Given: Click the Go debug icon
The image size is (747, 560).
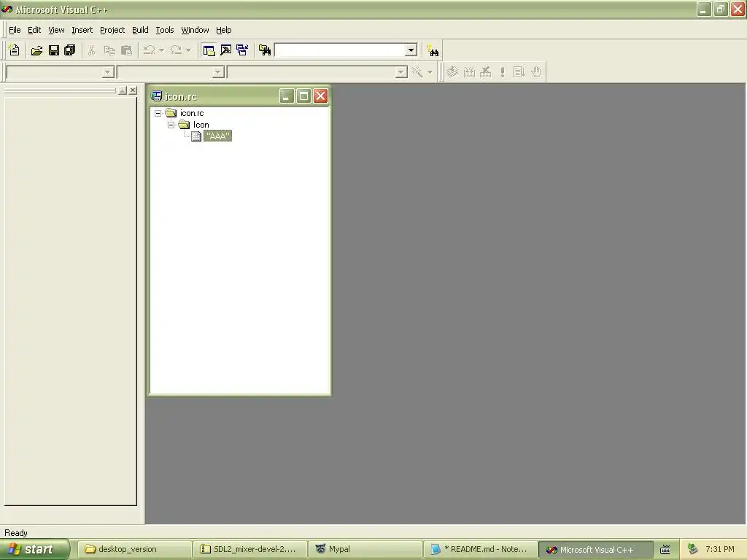Looking at the screenshot, I should click(x=519, y=72).
